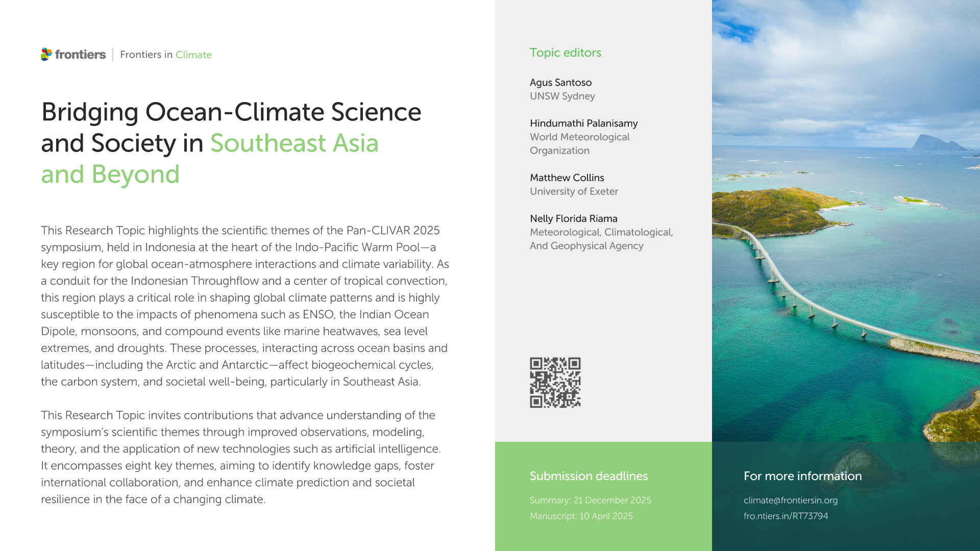Click the Manuscript deadline 10 April 2025
The height and width of the screenshot is (551, 980).
click(581, 516)
